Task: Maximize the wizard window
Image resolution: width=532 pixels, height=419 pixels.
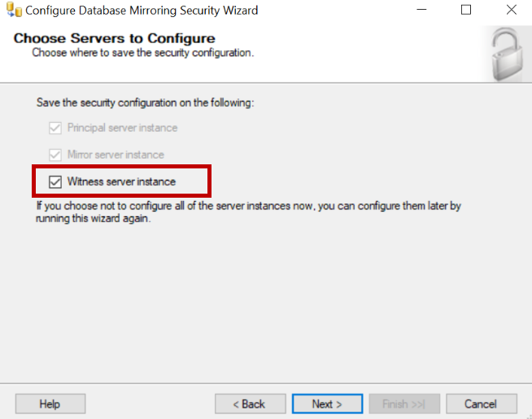Action: pos(466,11)
